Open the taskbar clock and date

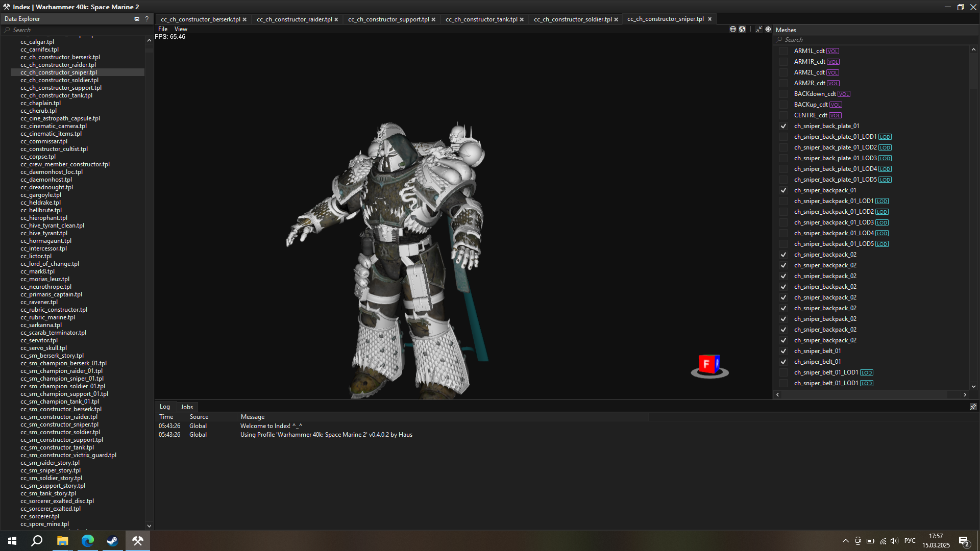coord(936,541)
